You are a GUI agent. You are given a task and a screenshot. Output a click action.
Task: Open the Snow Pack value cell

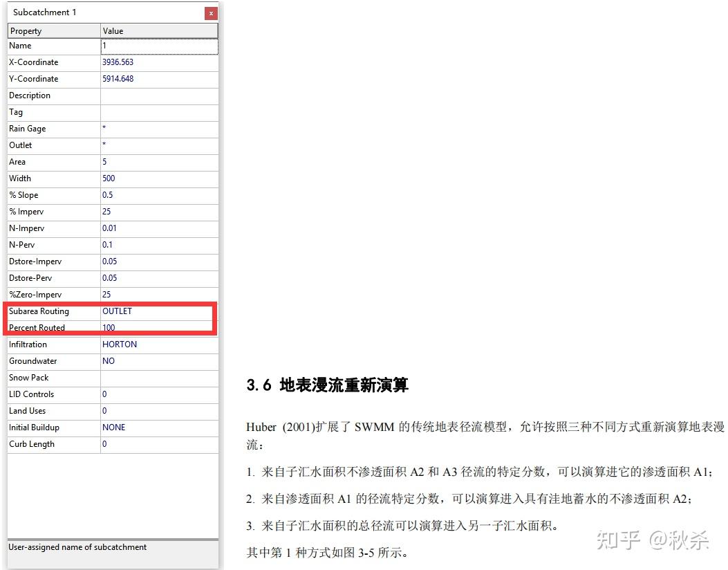(x=159, y=378)
